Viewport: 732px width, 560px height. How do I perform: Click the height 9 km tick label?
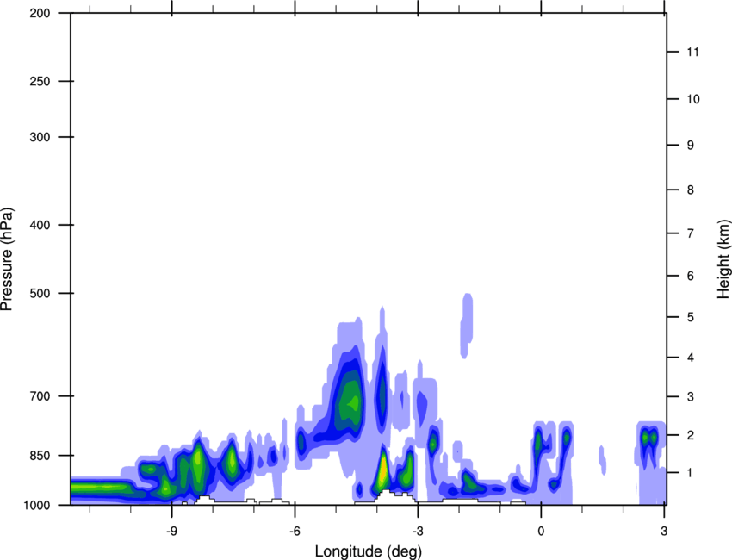(x=691, y=146)
